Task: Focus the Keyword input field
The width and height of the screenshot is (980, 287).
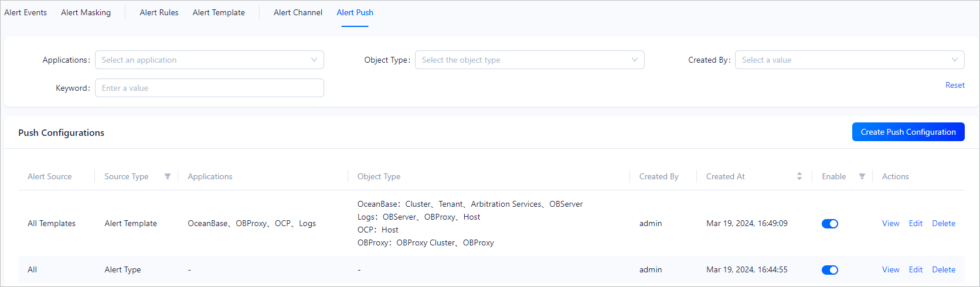Action: pyautogui.click(x=209, y=88)
